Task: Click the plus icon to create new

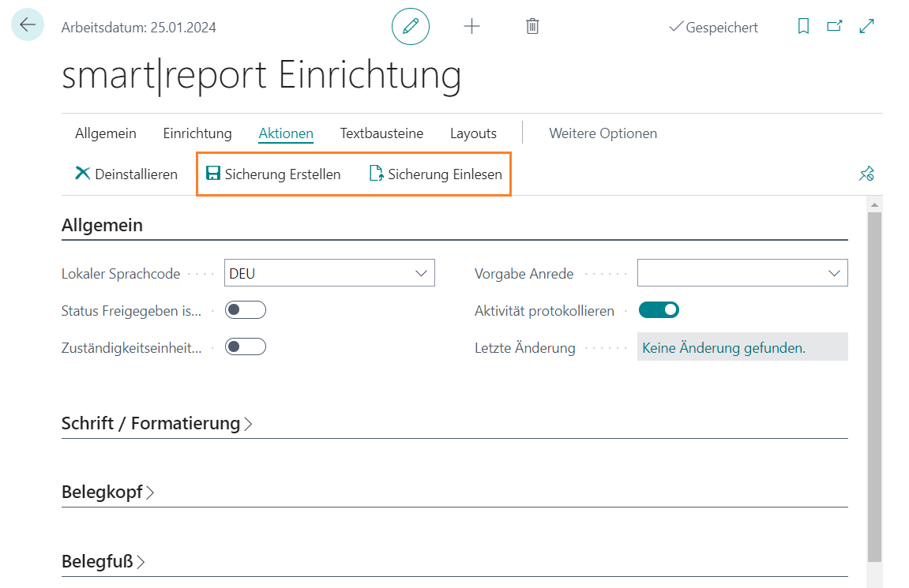Action: (471, 27)
